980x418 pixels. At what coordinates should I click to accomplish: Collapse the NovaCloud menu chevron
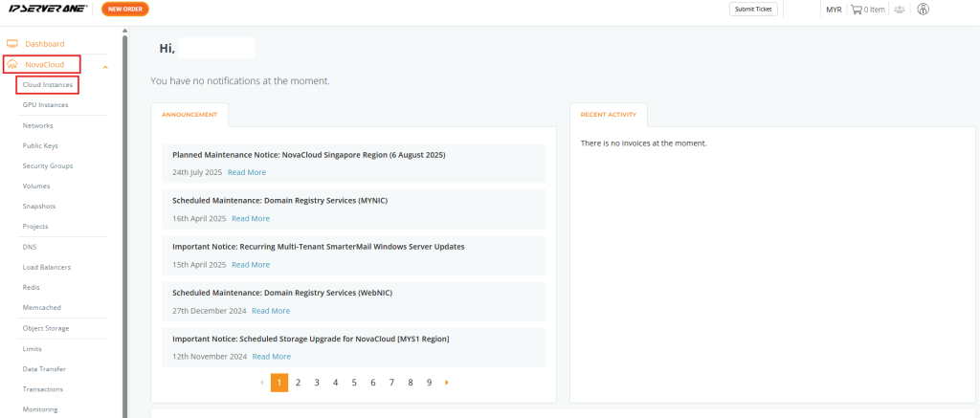click(105, 67)
